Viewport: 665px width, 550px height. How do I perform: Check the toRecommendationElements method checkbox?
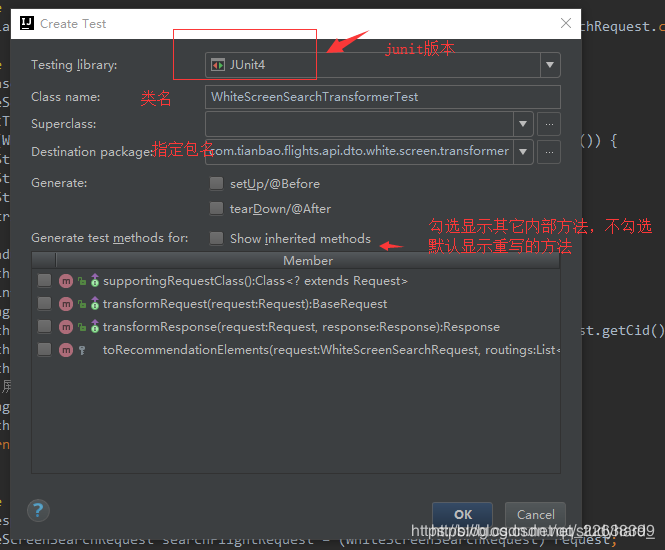(45, 349)
